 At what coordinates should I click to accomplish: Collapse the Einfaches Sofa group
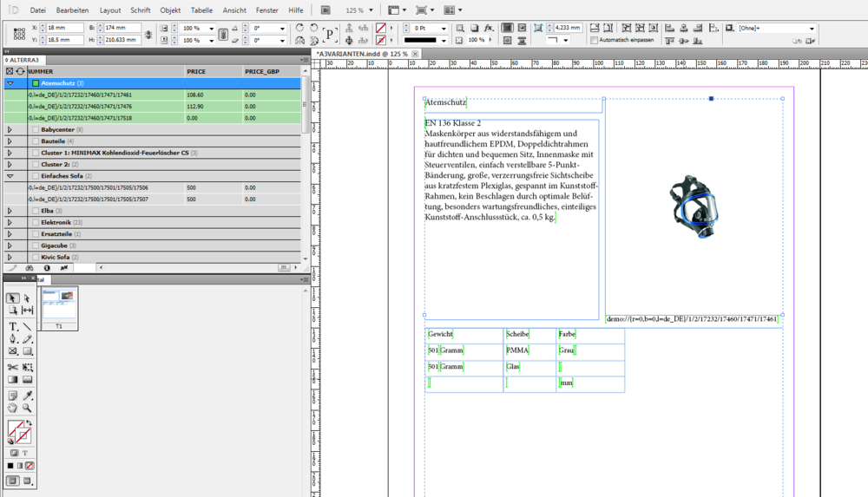[10, 175]
